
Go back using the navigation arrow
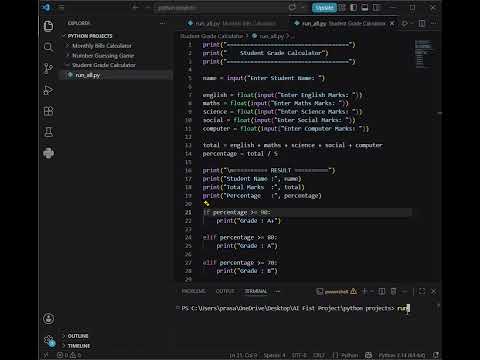[x=135, y=7]
